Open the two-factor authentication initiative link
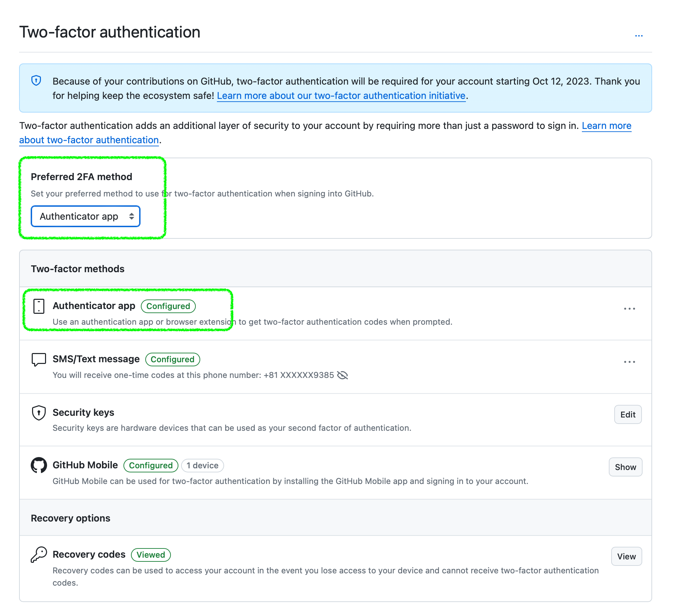The height and width of the screenshot is (616, 676). click(341, 96)
